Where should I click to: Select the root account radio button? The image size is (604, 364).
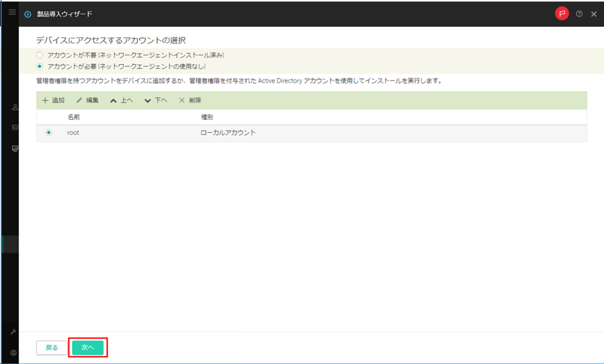[x=48, y=132]
